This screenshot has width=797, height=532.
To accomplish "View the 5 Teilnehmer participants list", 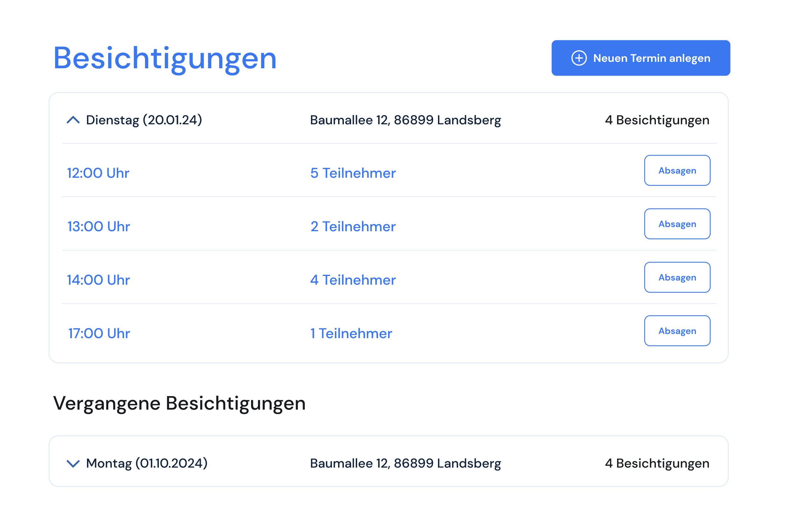I will pyautogui.click(x=353, y=173).
